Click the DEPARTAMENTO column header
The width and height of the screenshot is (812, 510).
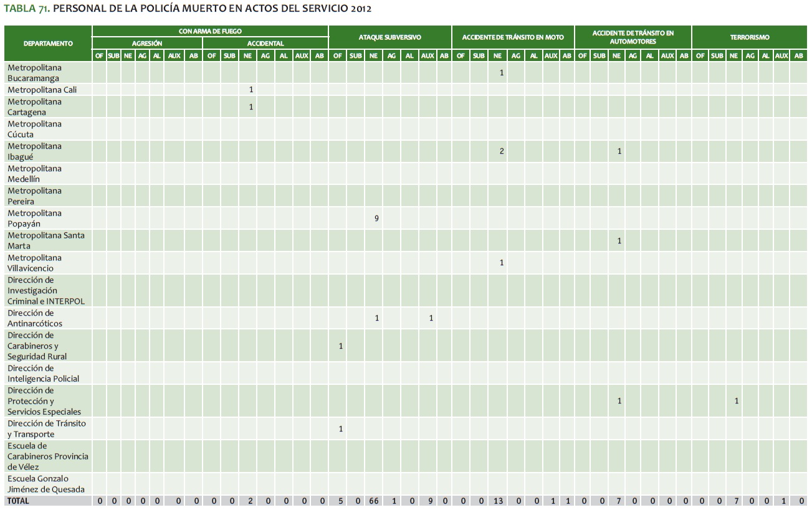48,44
